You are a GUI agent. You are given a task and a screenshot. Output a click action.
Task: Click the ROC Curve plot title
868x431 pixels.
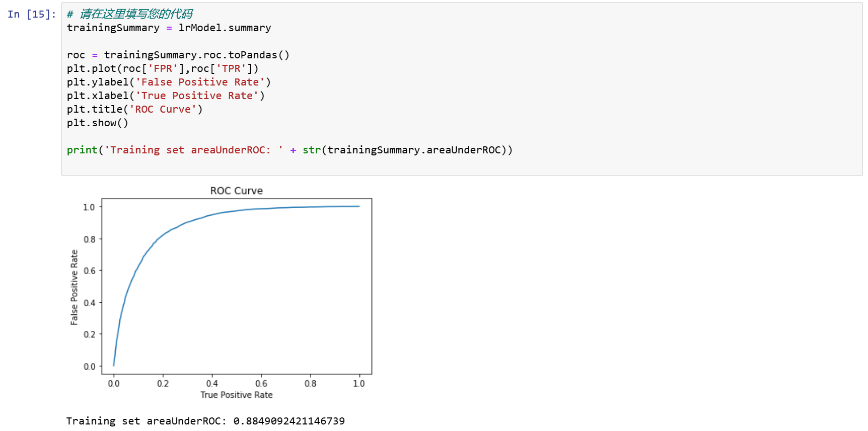click(237, 191)
